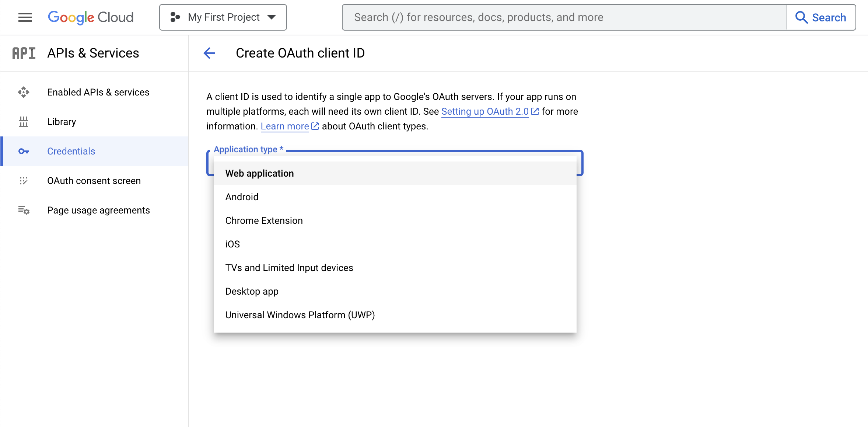Open OAuth consent screen from sidebar

point(94,181)
